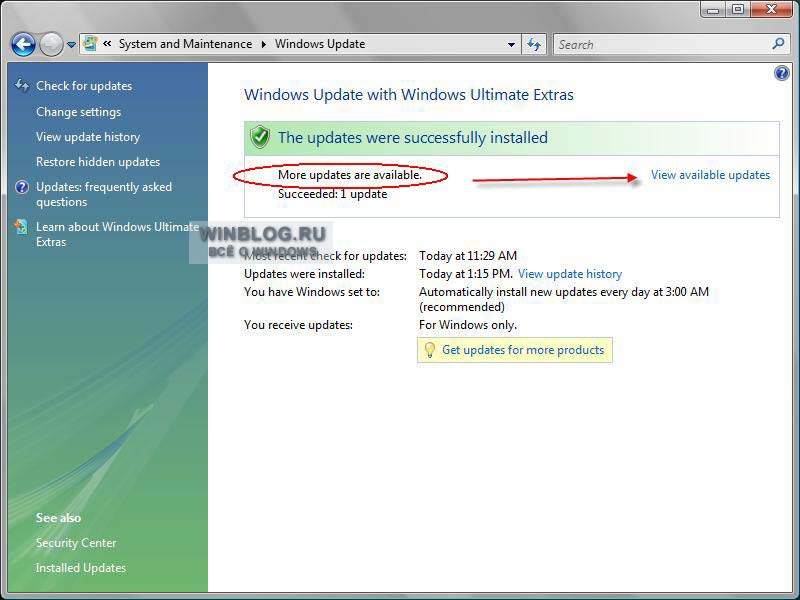
Task: Expand breadcrumb arrow after System and Maintenance
Action: (264, 44)
